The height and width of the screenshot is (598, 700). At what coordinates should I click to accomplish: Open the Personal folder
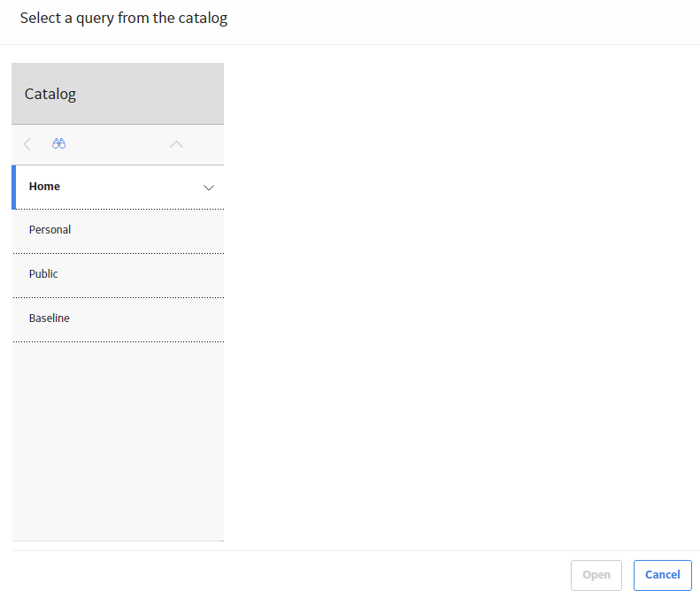118,231
